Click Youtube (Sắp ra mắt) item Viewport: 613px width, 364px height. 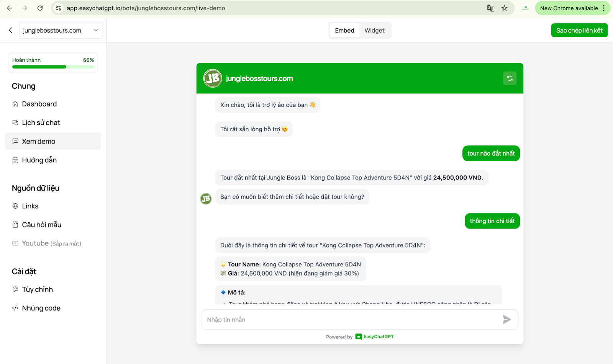pyautogui.click(x=53, y=243)
